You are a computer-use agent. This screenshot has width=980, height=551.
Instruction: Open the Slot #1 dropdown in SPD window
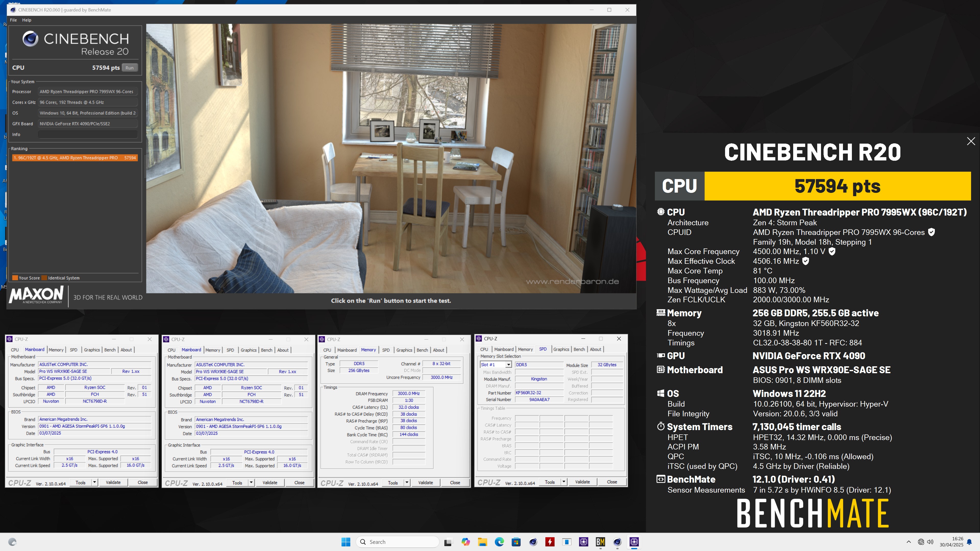[x=509, y=365]
